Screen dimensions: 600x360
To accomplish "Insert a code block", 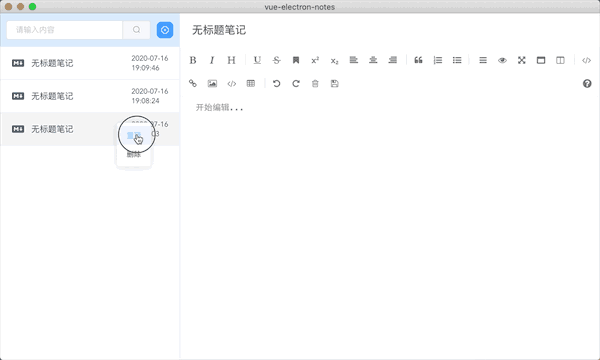I will [232, 84].
